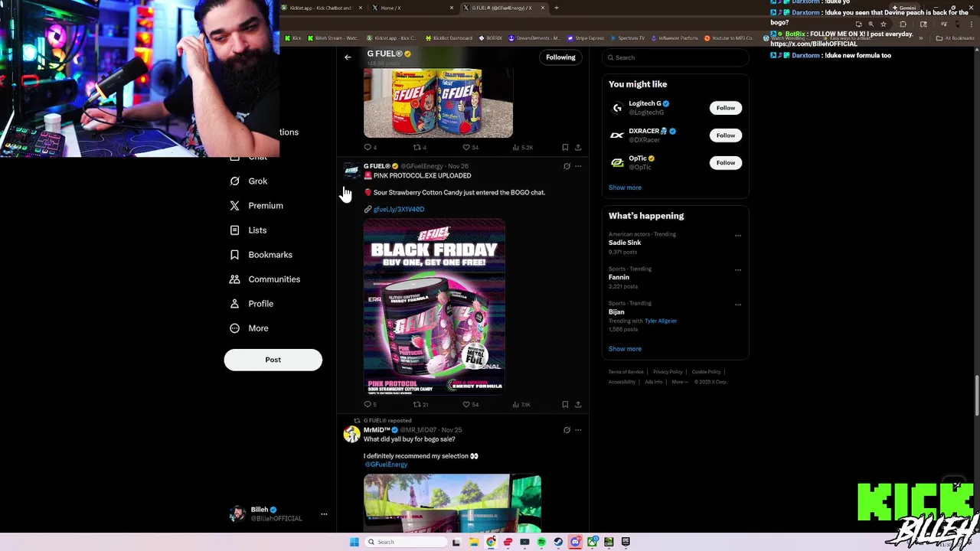
Task: Open the gfuel.ly/3X1V40D link
Action: pos(398,209)
